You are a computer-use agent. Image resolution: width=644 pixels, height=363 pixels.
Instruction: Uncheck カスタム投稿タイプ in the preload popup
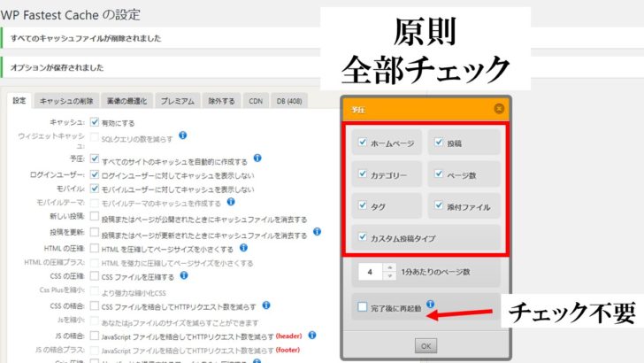(x=363, y=236)
